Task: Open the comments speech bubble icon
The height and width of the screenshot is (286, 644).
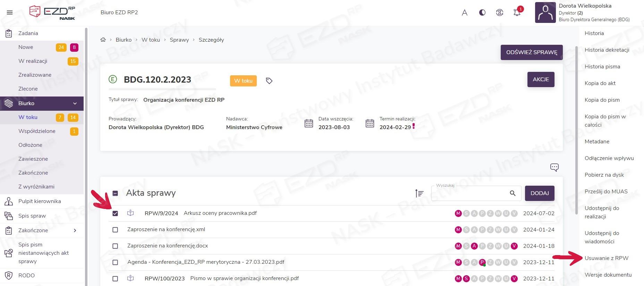Action: [x=554, y=167]
